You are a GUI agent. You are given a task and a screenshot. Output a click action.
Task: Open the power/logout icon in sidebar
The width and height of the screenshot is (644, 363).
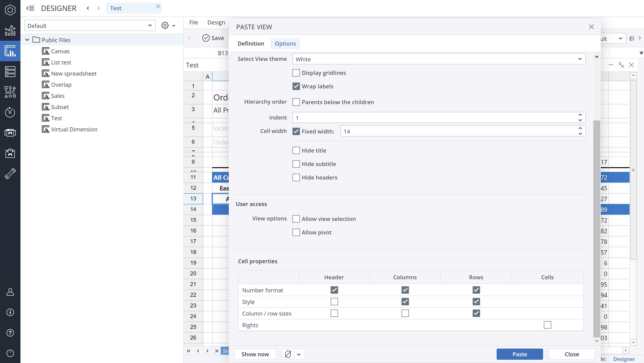(10, 353)
